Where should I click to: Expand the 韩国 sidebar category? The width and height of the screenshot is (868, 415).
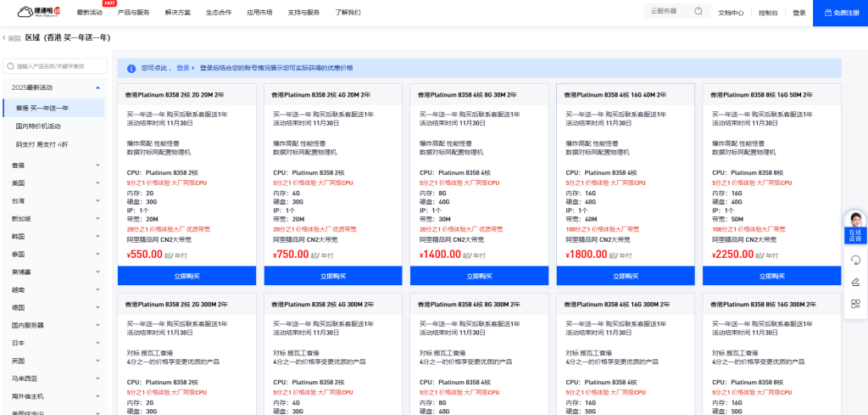53,237
